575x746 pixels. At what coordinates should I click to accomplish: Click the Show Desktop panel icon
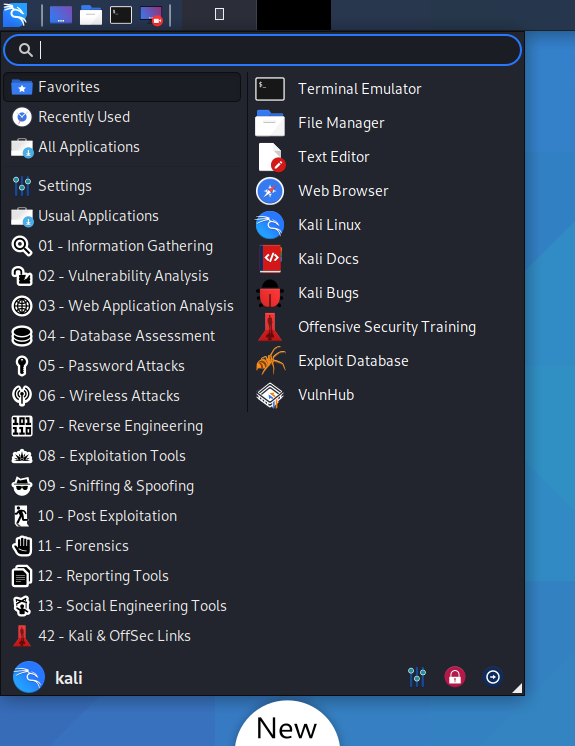click(x=61, y=15)
